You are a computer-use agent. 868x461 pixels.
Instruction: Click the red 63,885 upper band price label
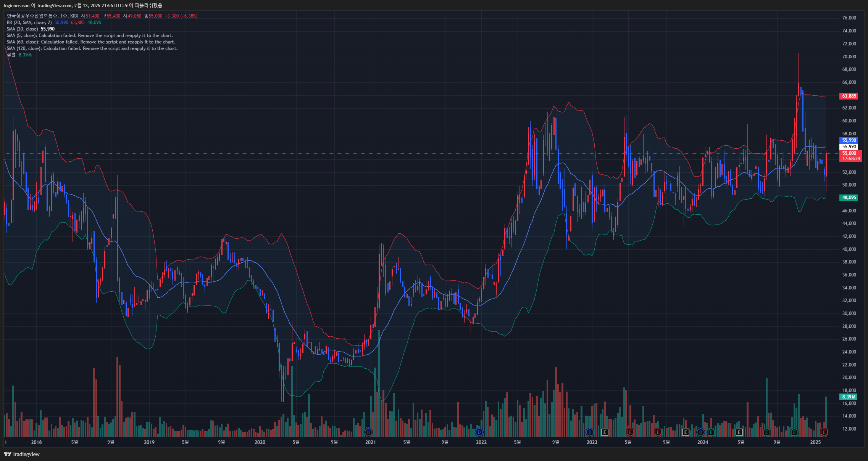(x=849, y=96)
